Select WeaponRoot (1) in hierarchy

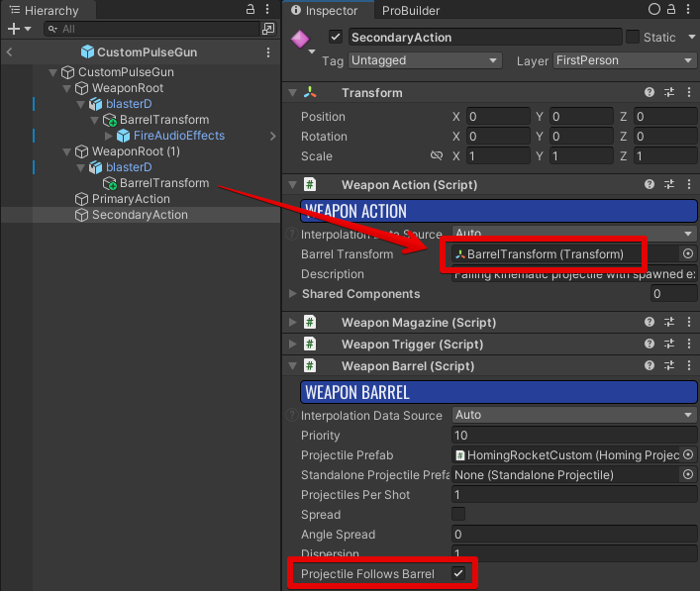[136, 151]
